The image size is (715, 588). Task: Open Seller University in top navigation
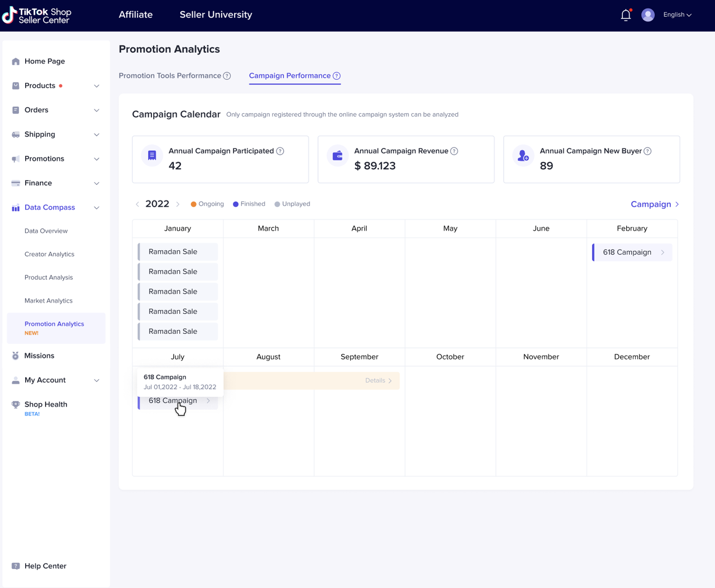[x=216, y=15]
